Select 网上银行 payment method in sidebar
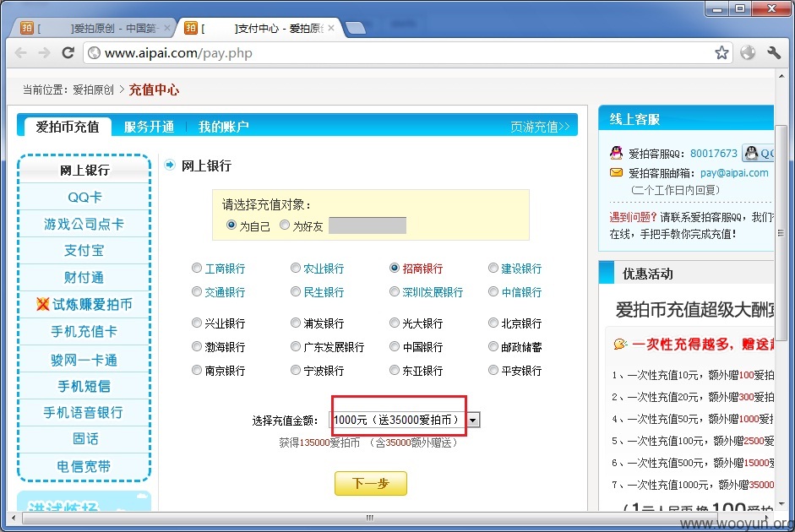795x532 pixels. (84, 171)
